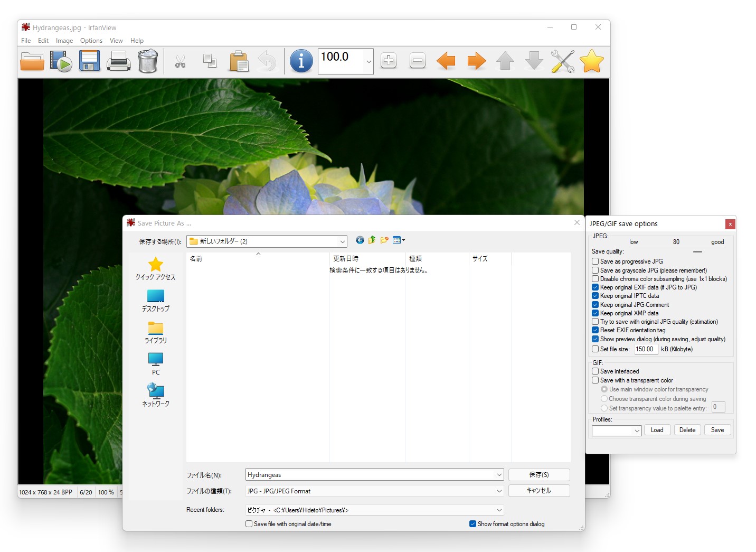Select PC in the places bar
Viewport: 756px width, 552px height.
click(x=155, y=364)
